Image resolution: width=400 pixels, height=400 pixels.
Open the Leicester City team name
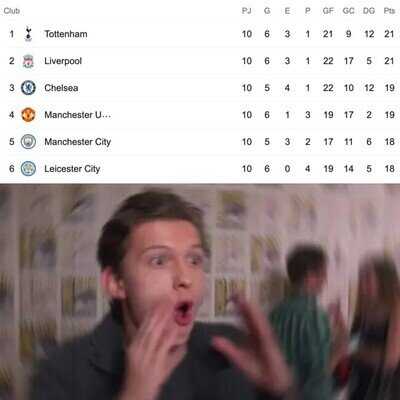pos(72,169)
